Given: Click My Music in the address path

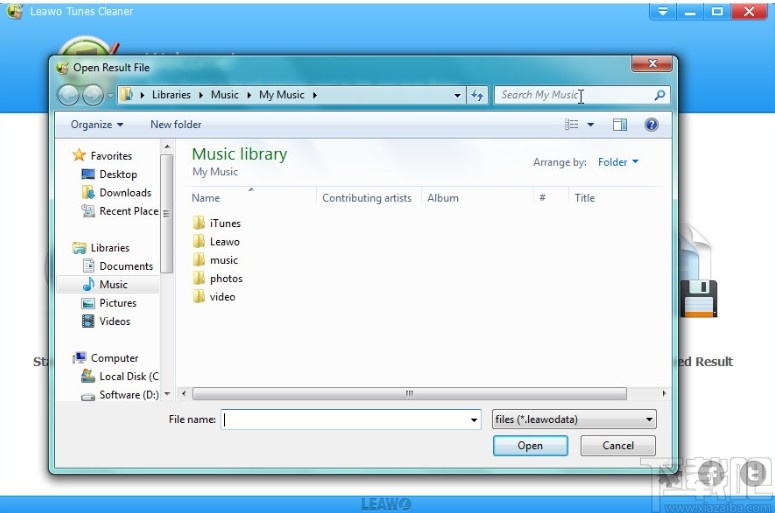Looking at the screenshot, I should pos(282,95).
